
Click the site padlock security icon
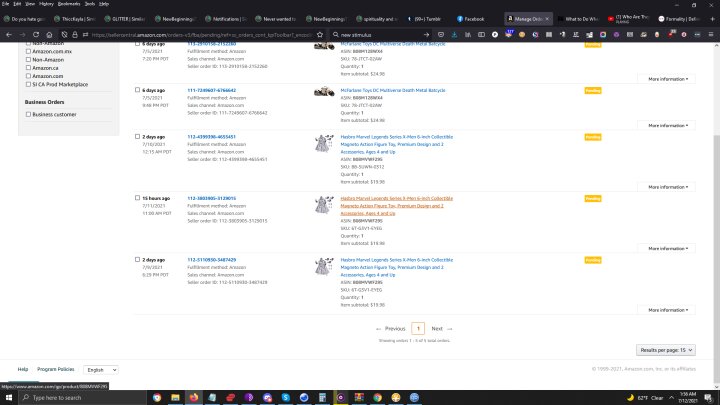[75, 34]
